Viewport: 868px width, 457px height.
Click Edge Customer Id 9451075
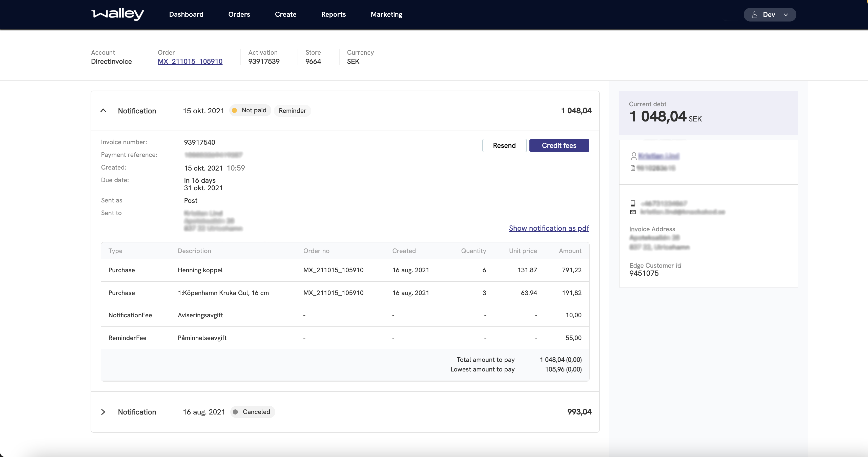644,273
